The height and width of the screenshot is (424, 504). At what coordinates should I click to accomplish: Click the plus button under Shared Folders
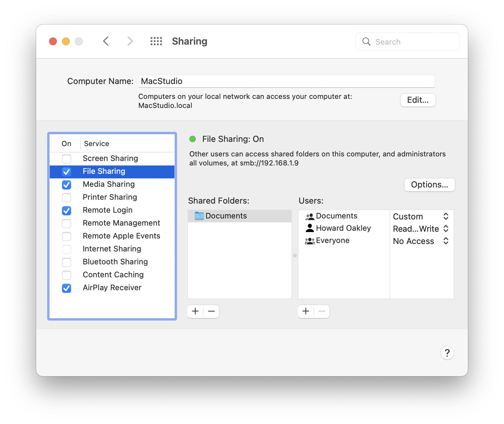pos(195,311)
